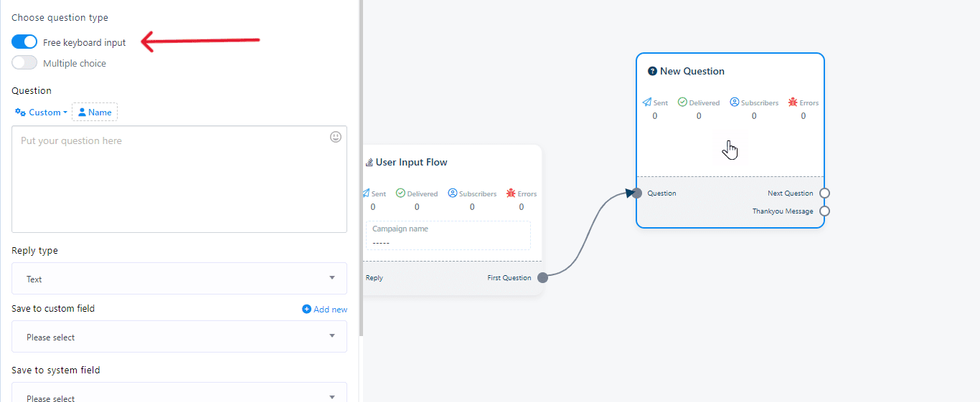
Task: Click the Delivered checkmark icon in User Input Flow
Action: click(x=400, y=193)
